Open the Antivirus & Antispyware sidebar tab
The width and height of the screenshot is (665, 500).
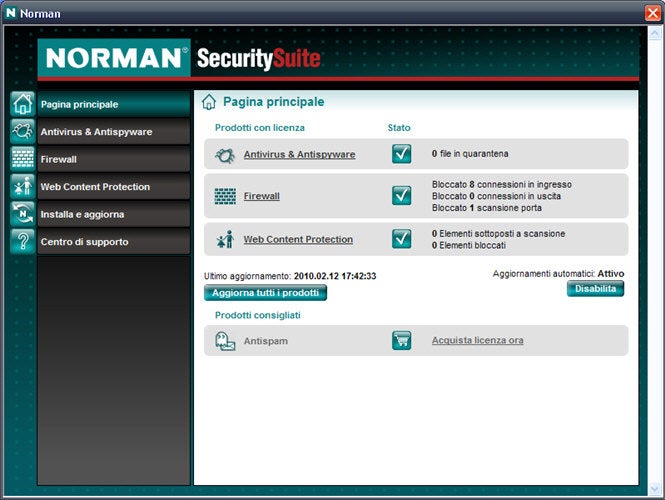[x=113, y=131]
